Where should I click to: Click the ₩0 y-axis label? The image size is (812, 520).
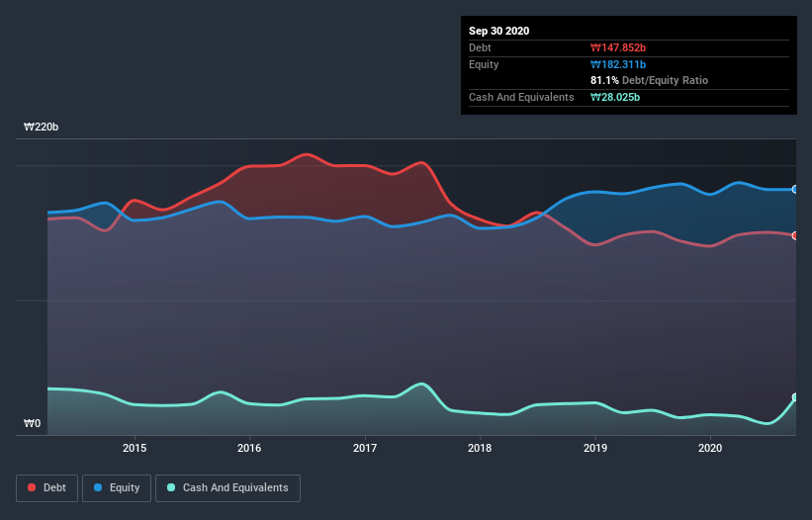click(x=32, y=423)
